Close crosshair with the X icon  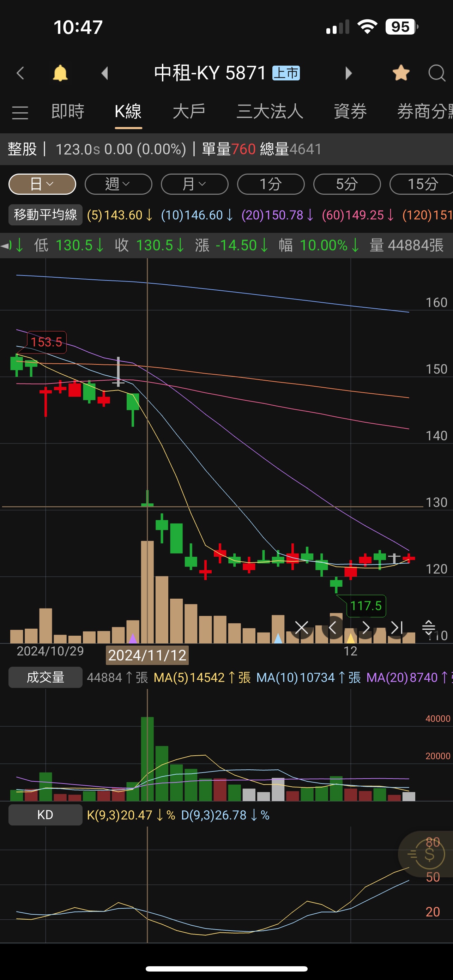tap(302, 628)
